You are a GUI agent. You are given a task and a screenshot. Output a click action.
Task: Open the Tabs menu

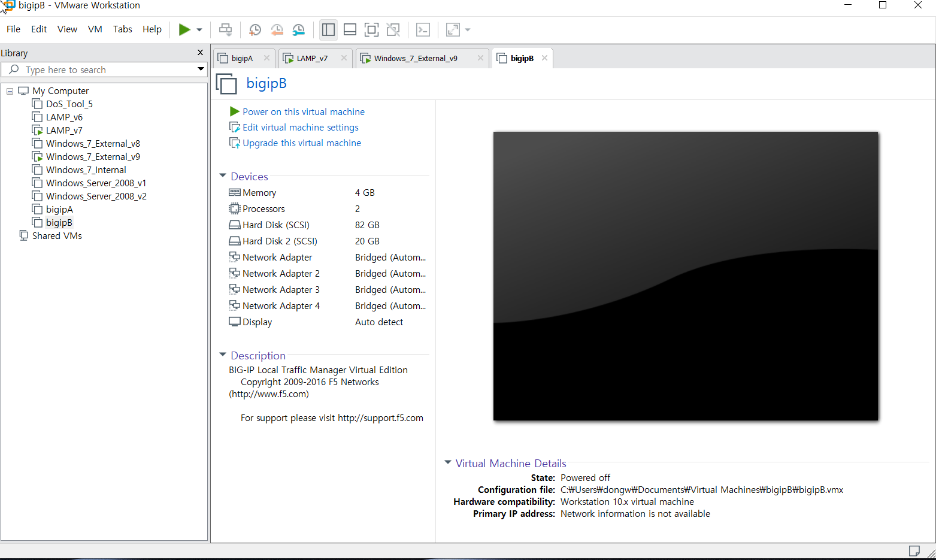coord(123,29)
